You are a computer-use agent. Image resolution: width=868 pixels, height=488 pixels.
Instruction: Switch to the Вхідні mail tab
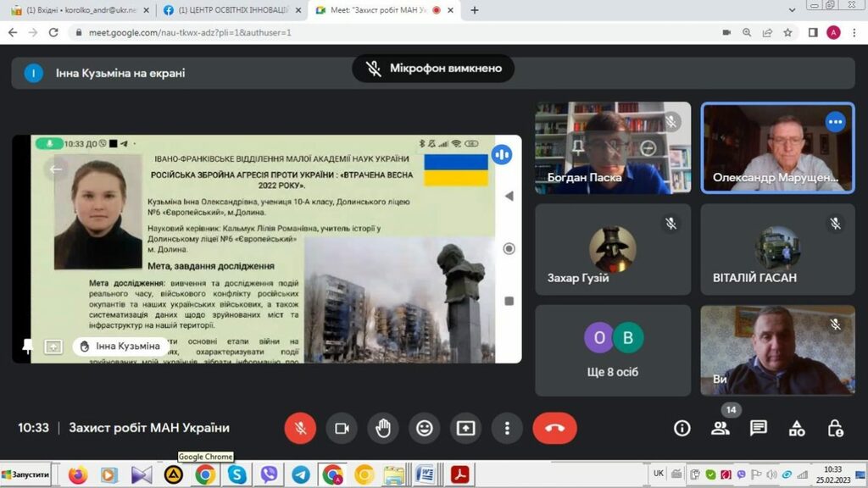pyautogui.click(x=76, y=10)
